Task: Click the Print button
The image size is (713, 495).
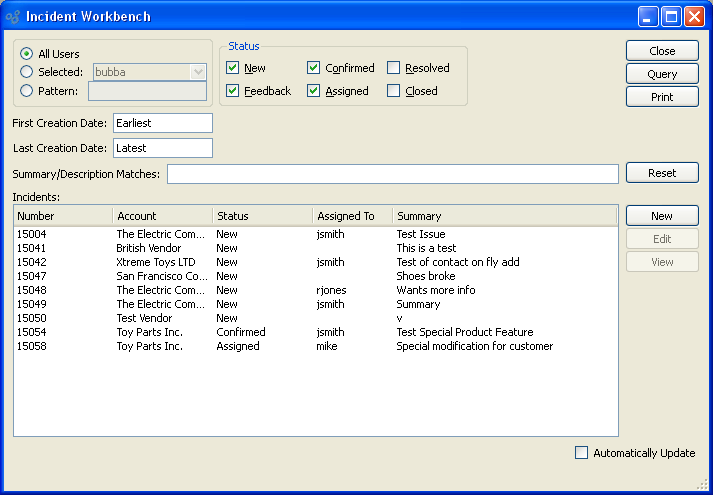Action: coord(661,97)
